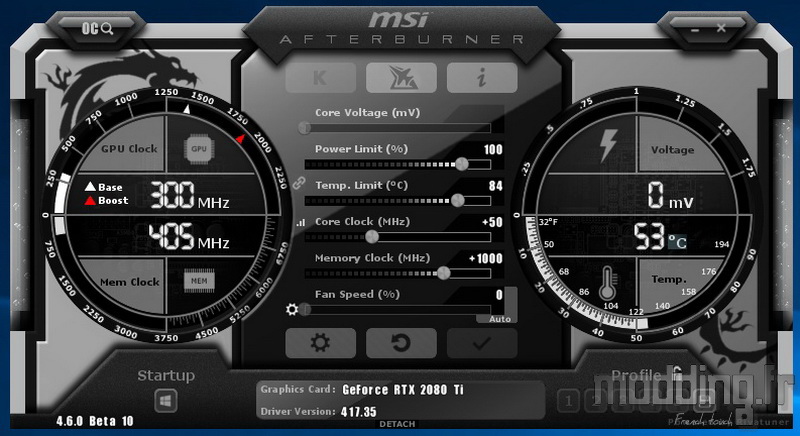Click the Temp. Limit value 84
This screenshot has height=436, width=800.
click(x=495, y=186)
